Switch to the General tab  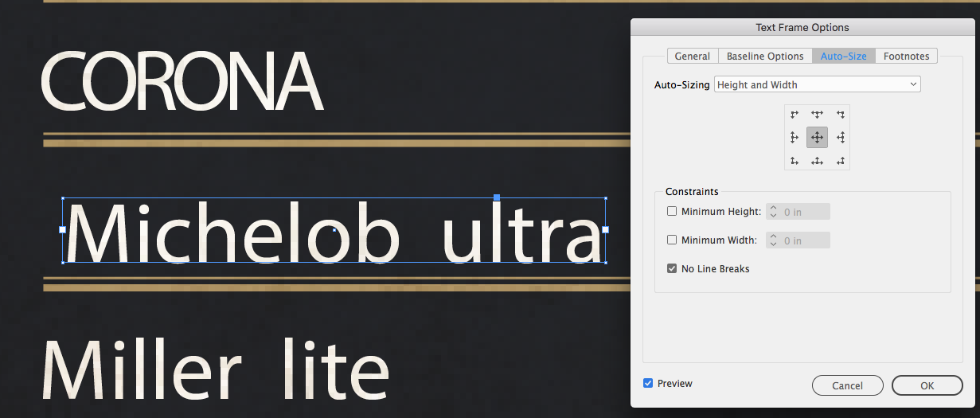pos(692,57)
